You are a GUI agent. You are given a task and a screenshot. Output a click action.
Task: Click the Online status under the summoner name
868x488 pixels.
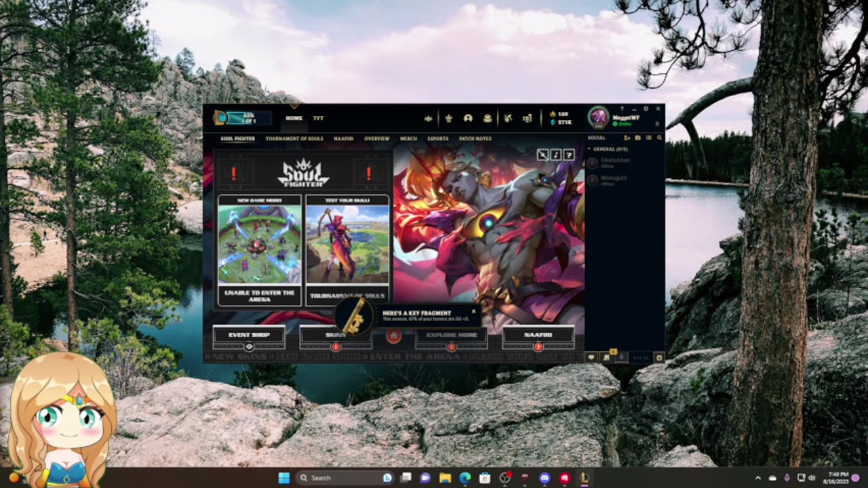tap(621, 124)
